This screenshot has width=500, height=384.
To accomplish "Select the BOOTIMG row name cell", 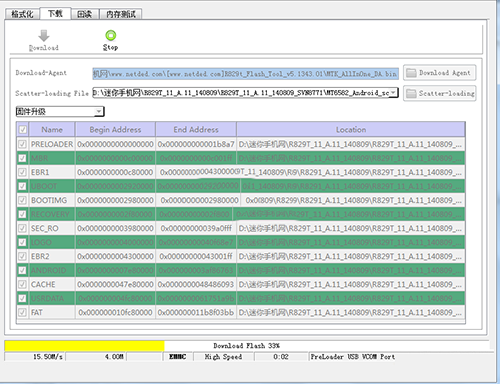I will pyautogui.click(x=52, y=200).
